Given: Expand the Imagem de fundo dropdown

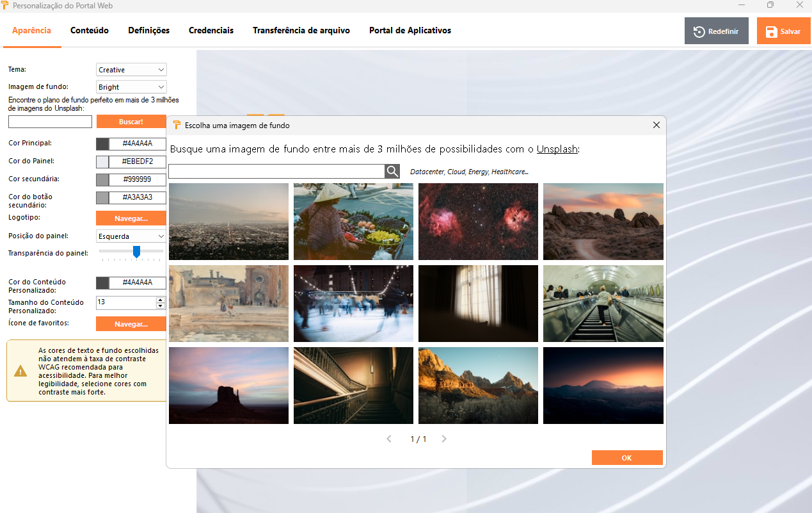Looking at the screenshot, I should pos(131,87).
